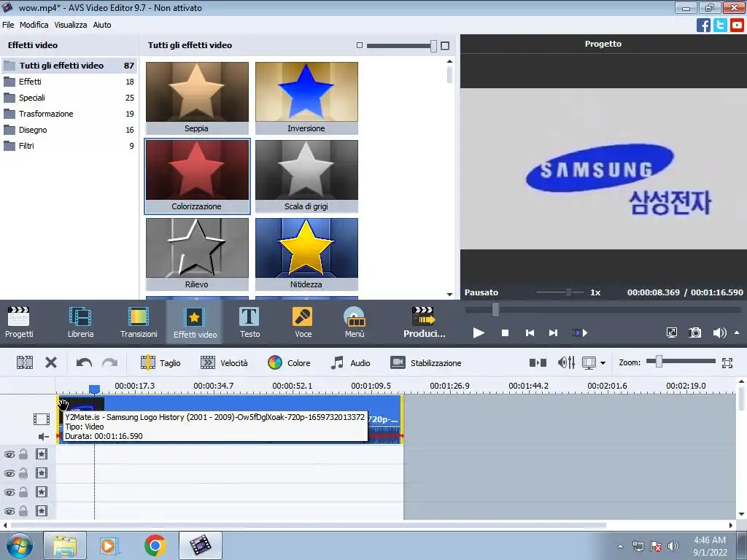Open the audio mixer icon
Screen dimensions: 747x560
pyautogui.click(x=566, y=363)
